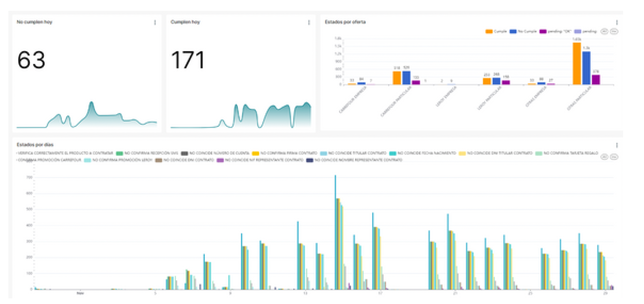Click the 171 Cumplen hoy value
The width and height of the screenshot is (644, 304).
188,60
